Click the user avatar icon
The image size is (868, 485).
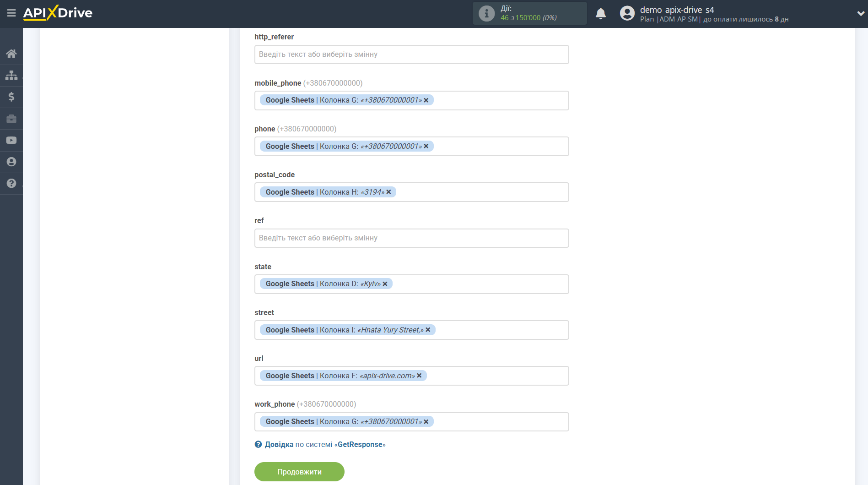[x=627, y=13]
